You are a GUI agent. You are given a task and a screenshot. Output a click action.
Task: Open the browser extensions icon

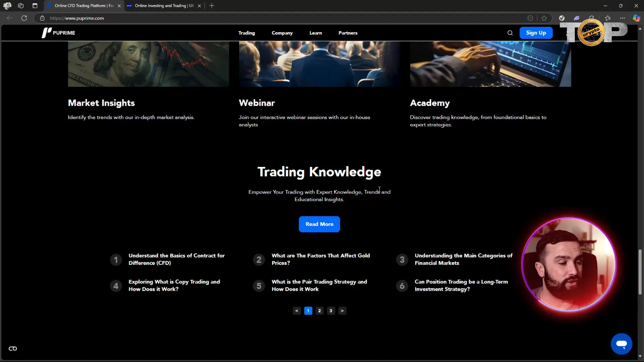(591, 18)
